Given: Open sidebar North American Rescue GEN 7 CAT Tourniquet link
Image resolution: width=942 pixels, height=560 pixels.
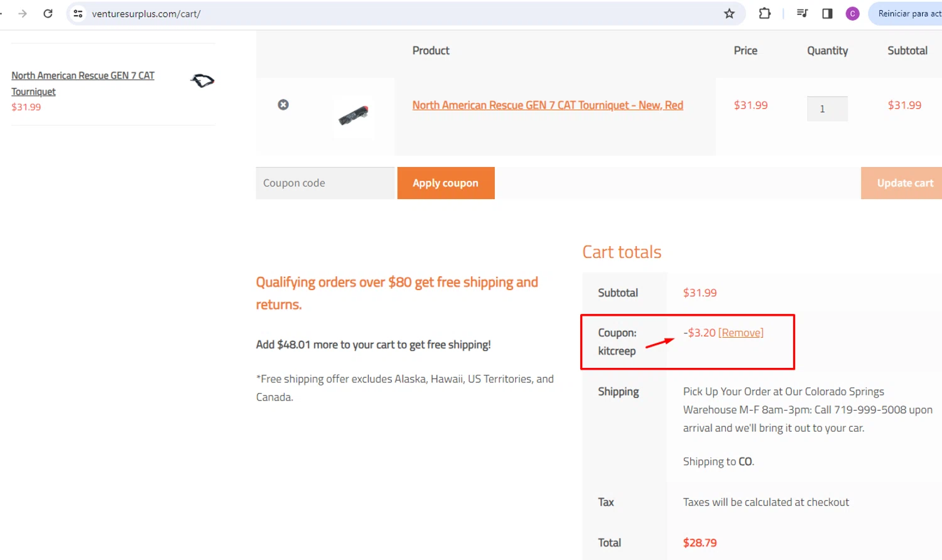Looking at the screenshot, I should pos(83,83).
